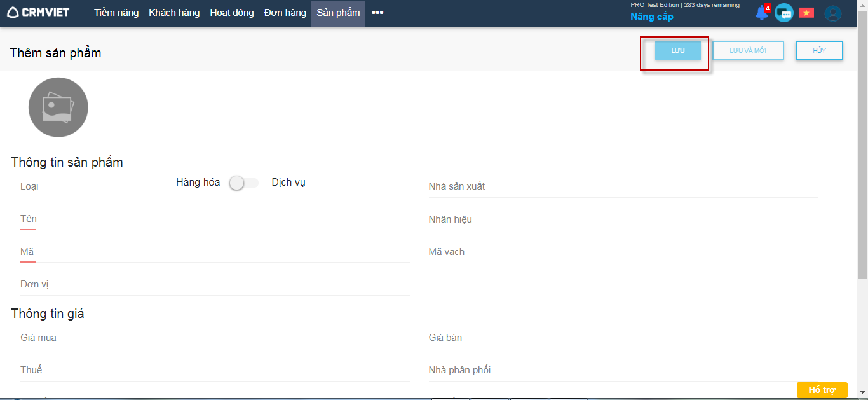The height and width of the screenshot is (400, 868).
Task: Click the Nâng cấp upgrade link
Action: pos(651,17)
